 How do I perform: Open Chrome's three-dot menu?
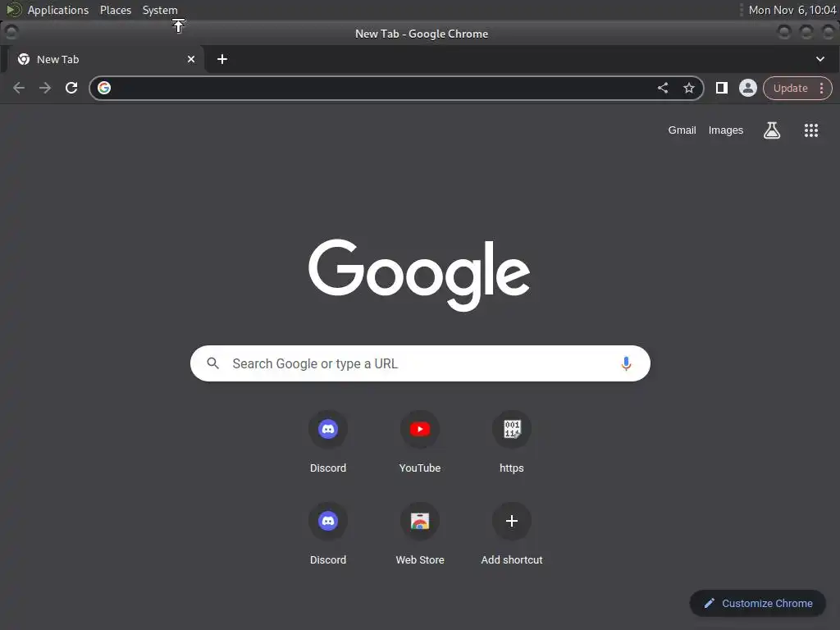pyautogui.click(x=822, y=88)
